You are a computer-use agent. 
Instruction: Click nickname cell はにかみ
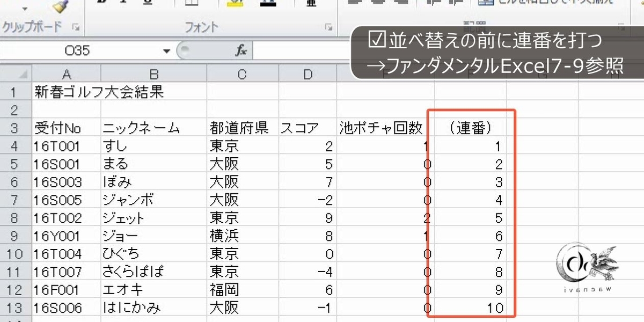click(x=154, y=308)
